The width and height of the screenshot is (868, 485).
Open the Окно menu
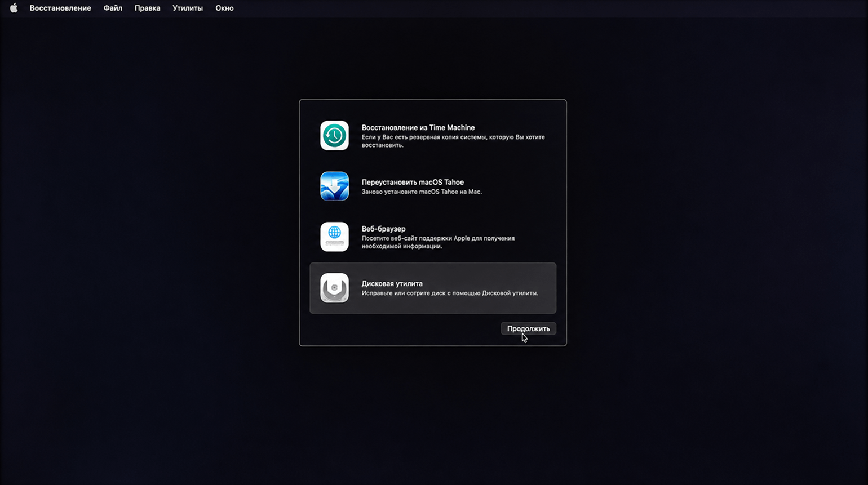[x=224, y=8]
